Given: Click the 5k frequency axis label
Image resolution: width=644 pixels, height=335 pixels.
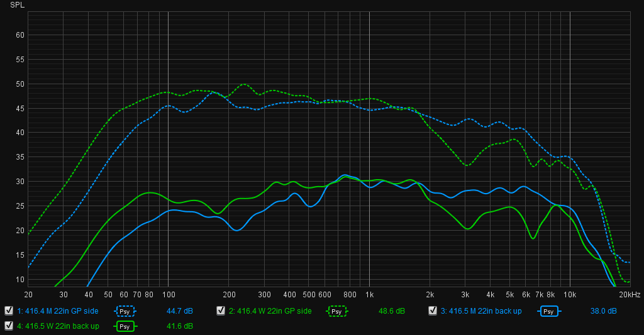Looking at the screenshot, I should click(x=509, y=295).
